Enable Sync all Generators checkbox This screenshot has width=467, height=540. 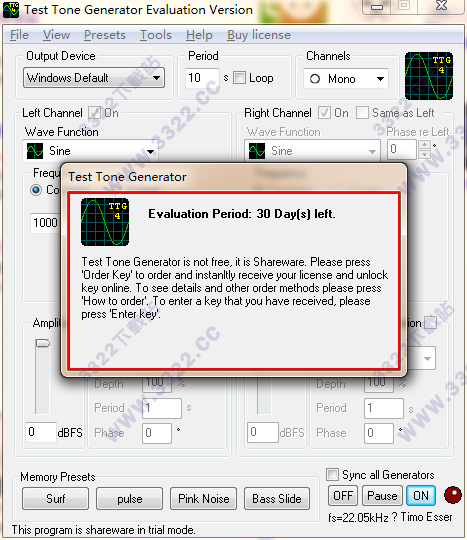click(332, 475)
